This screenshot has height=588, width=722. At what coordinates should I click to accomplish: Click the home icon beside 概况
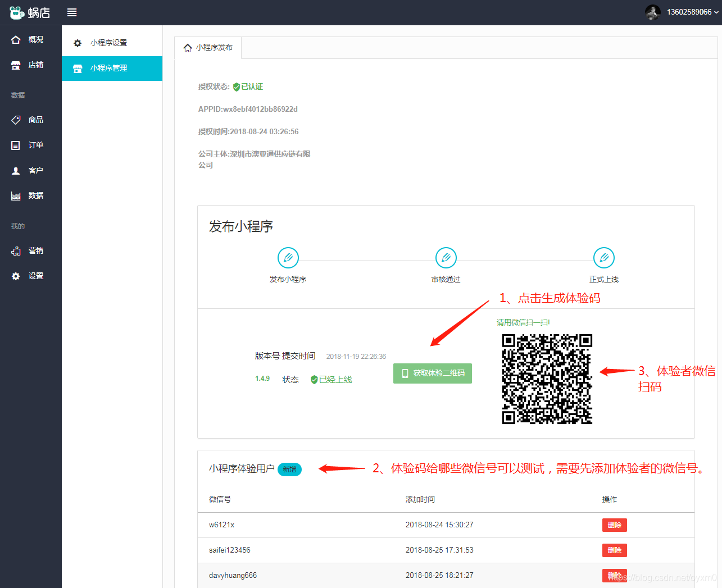tap(16, 39)
